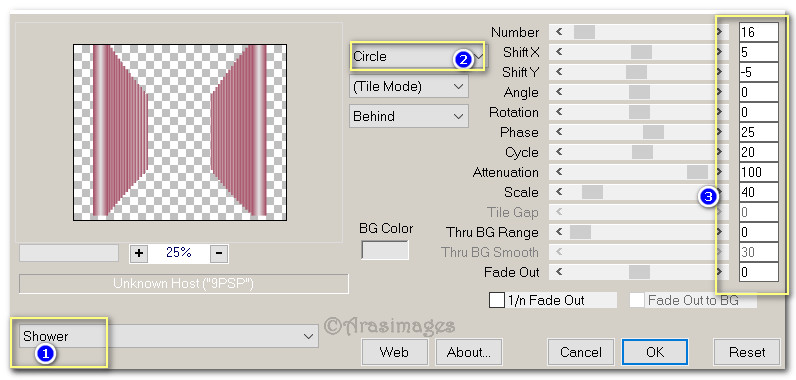Click the Rotation value input field
This screenshot has width=796, height=380.
click(x=758, y=112)
